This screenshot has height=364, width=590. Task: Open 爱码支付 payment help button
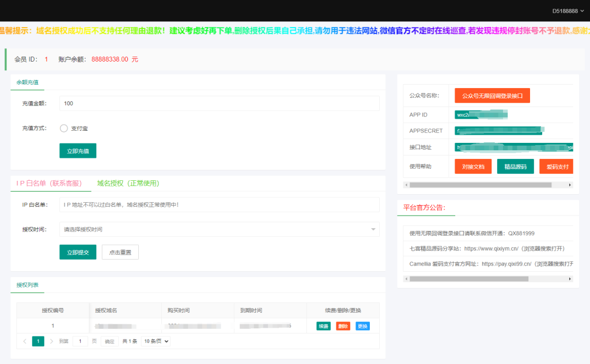(x=555, y=166)
